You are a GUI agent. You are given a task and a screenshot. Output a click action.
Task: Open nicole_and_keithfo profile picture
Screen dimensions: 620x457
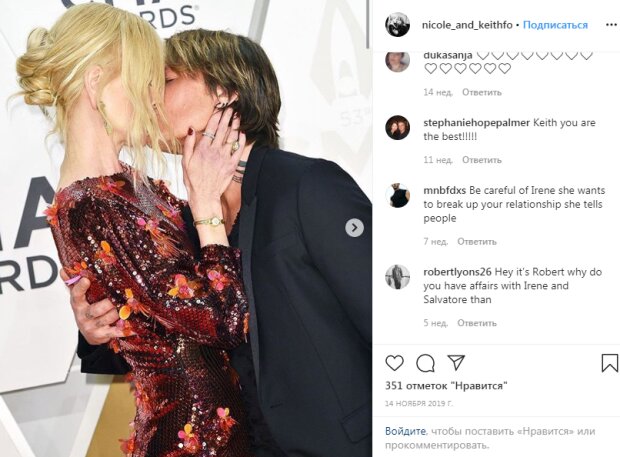point(397,25)
